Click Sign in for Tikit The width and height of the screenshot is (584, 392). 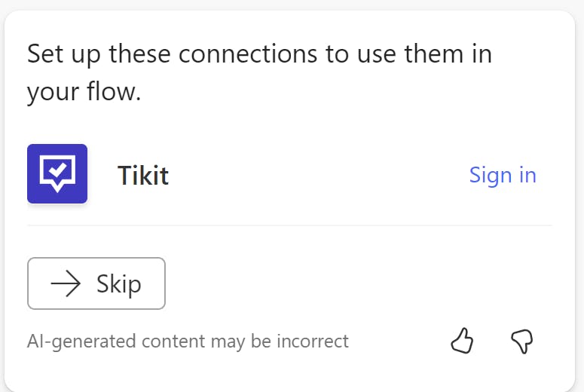point(503,175)
